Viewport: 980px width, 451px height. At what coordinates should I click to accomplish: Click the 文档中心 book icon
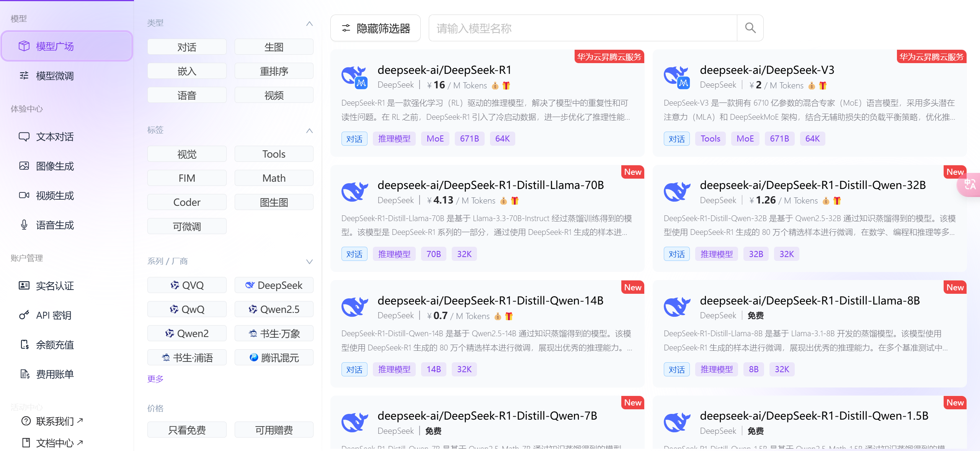click(26, 443)
